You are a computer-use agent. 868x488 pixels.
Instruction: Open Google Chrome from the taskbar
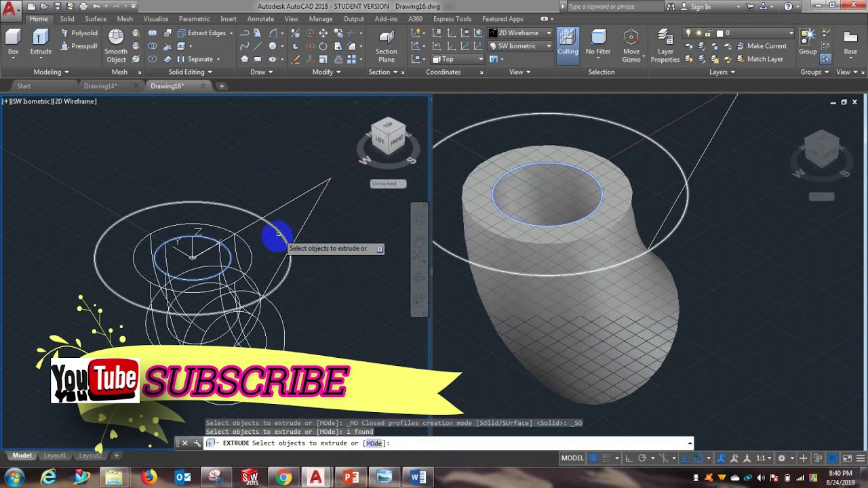pyautogui.click(x=283, y=477)
